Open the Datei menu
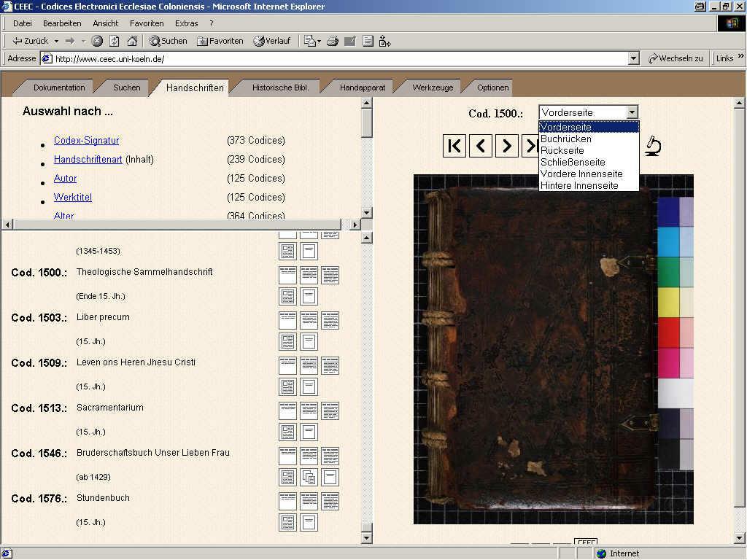 pos(23,23)
